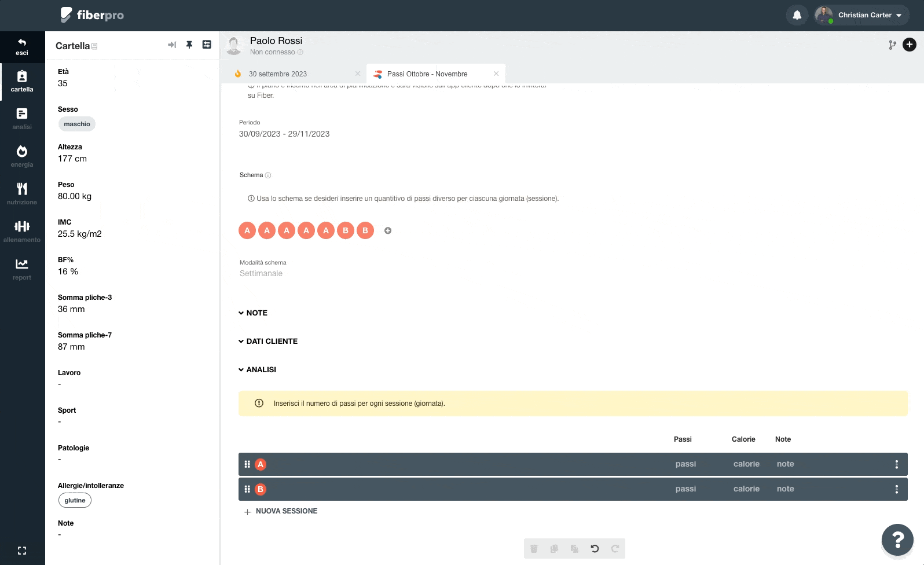
Task: Open the energia flame section
Action: 22,156
